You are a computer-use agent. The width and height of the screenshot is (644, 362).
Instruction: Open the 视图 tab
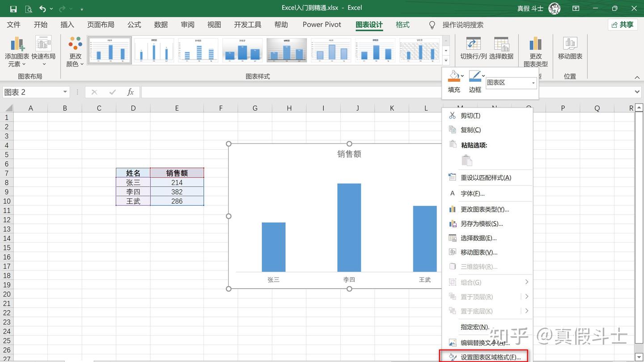pyautogui.click(x=214, y=25)
